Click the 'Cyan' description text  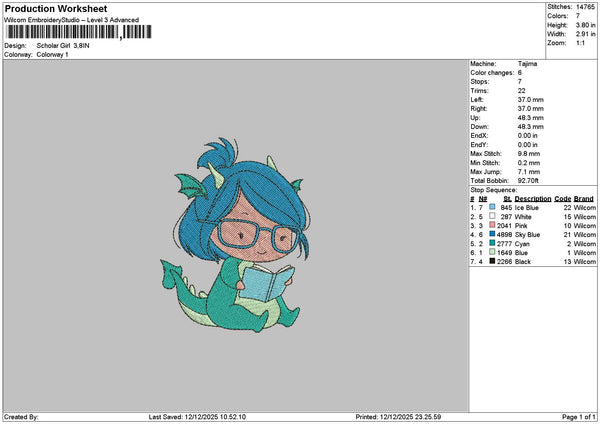(522, 244)
